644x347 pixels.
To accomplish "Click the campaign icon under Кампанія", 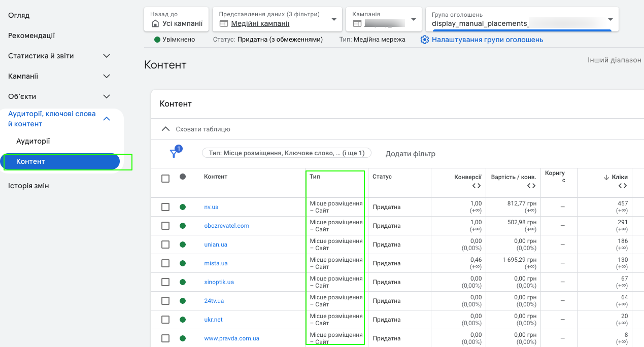I will pos(357,23).
